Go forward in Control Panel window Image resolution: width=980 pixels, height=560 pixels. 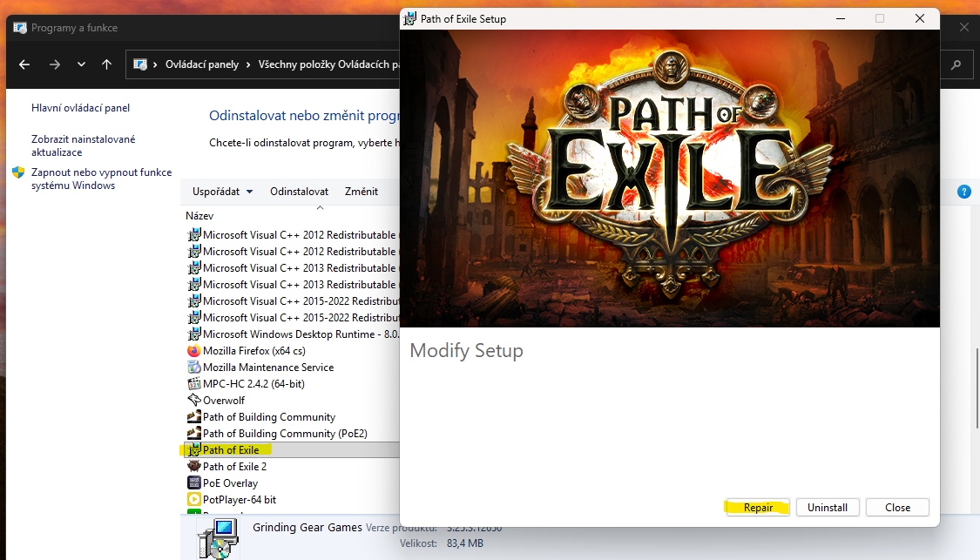tap(54, 64)
